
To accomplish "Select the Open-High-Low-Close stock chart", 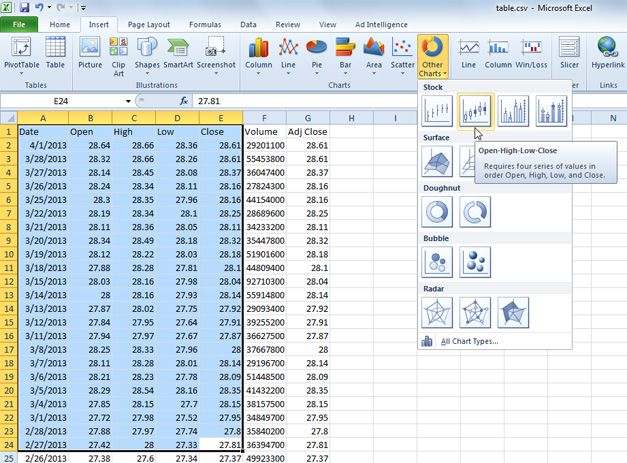I will coord(475,112).
